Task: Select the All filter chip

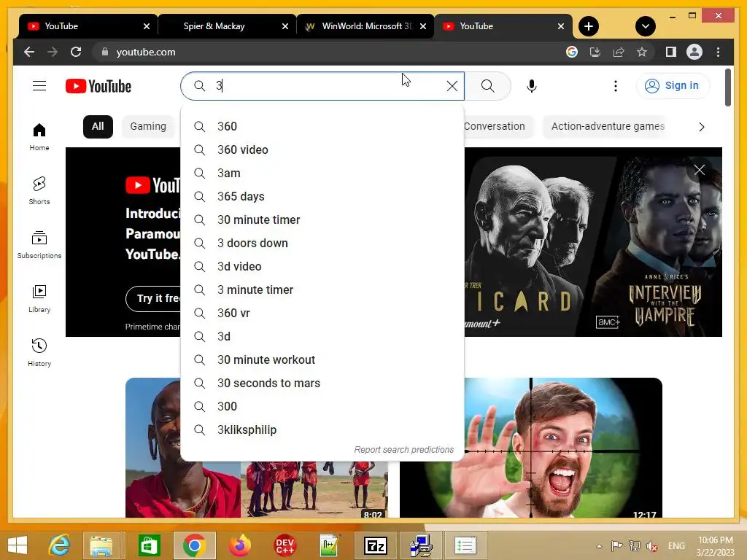Action: [x=98, y=127]
